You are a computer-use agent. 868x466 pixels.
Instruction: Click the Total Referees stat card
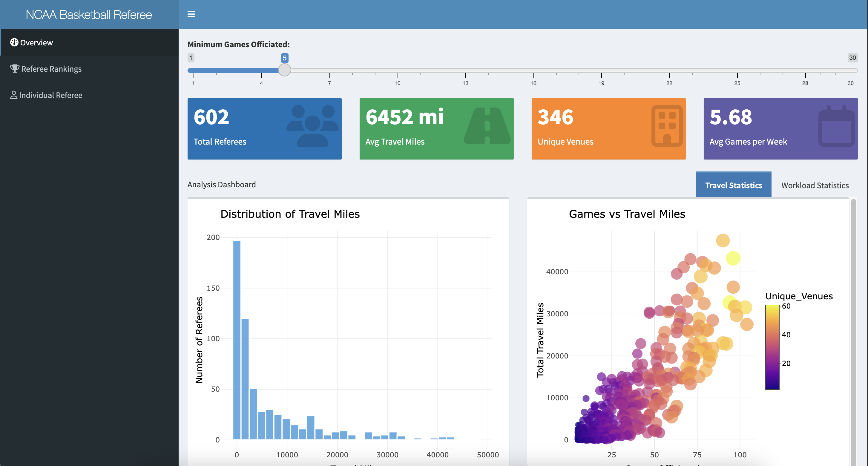tap(265, 129)
